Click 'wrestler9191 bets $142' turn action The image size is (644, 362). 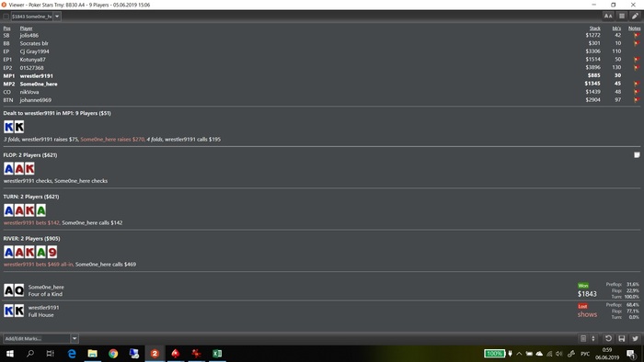[31, 222]
